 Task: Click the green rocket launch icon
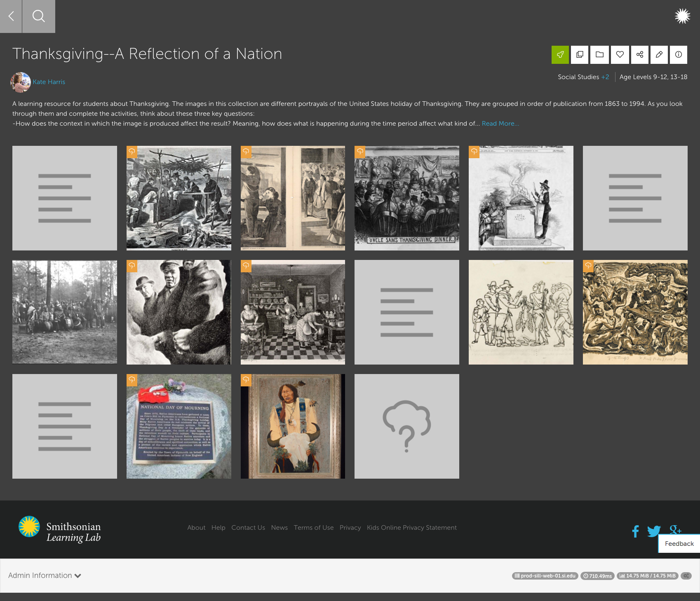[560, 55]
